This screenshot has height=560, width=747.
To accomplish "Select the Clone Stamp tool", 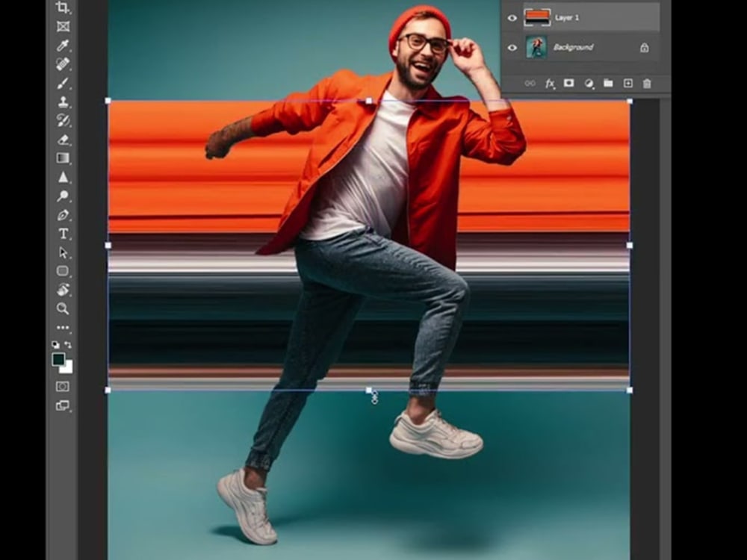I will point(63,100).
